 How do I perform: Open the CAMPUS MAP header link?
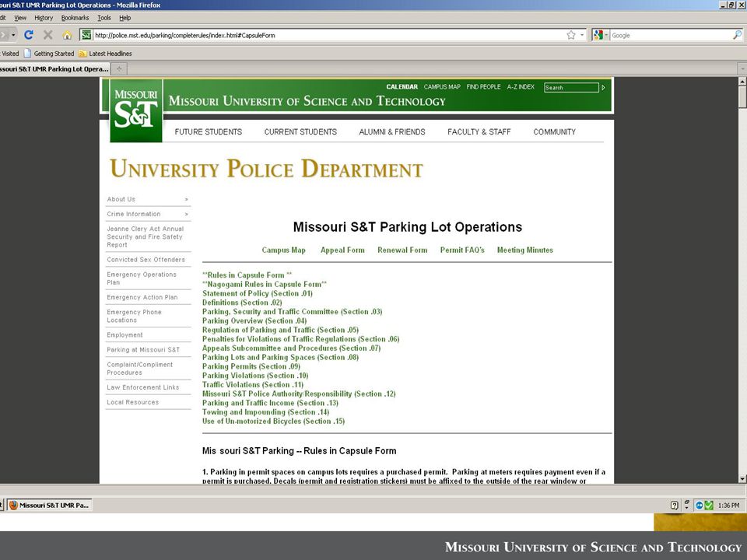tap(442, 86)
